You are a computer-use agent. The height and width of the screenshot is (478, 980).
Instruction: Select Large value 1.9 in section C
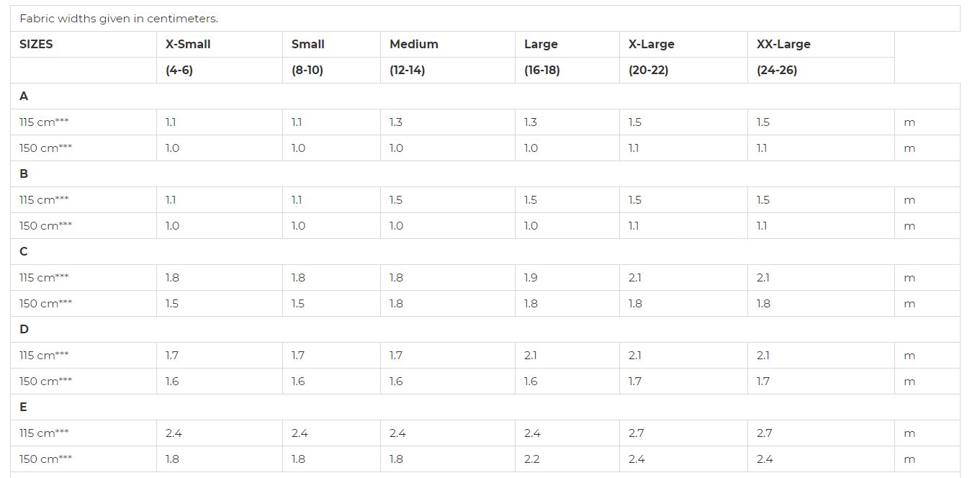(x=567, y=277)
